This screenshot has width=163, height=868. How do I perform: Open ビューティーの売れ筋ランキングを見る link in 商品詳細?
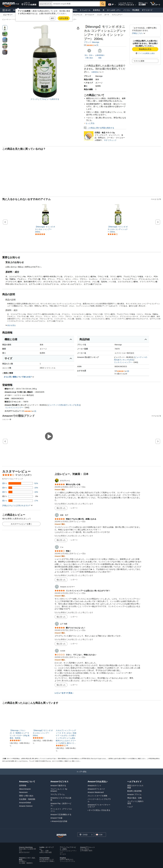point(131,359)
